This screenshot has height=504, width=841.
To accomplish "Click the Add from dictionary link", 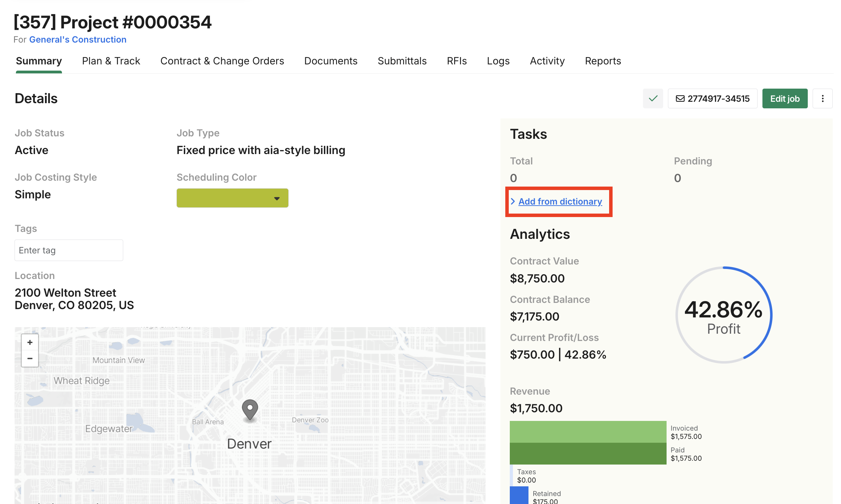I will (x=560, y=201).
